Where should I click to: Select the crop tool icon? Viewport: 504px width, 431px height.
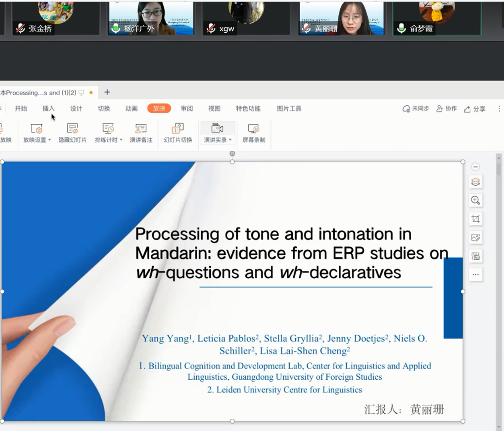click(x=475, y=219)
